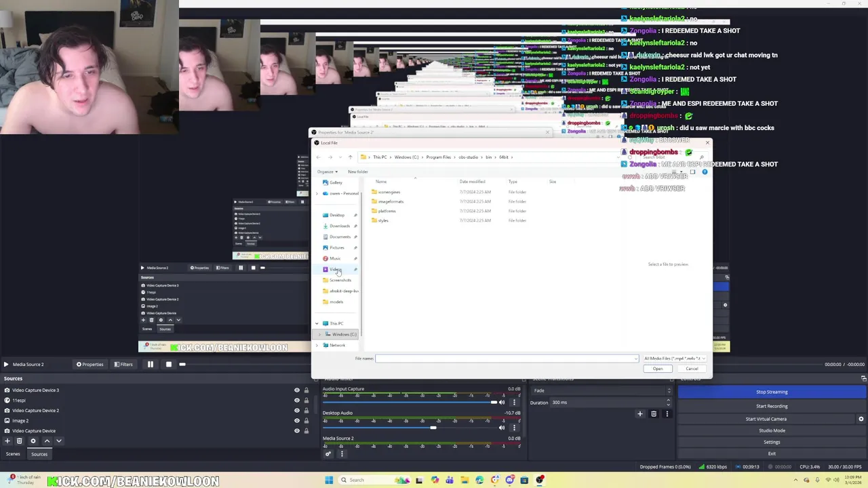The height and width of the screenshot is (488, 868).
Task: Open OBS Settings from Controls
Action: (x=772, y=442)
